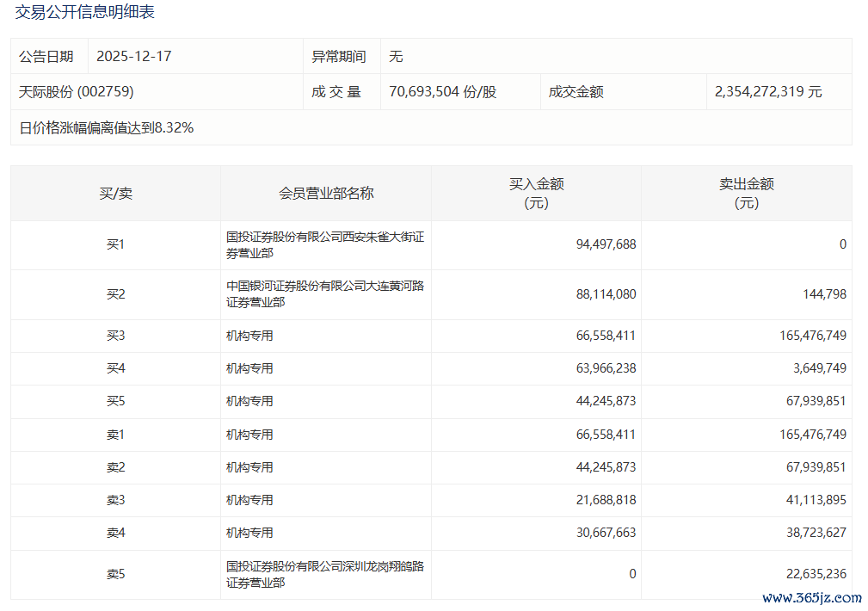Open 中国银河证券大连黄河路证券营业部 branch name
The image size is (868, 611).
324,294
